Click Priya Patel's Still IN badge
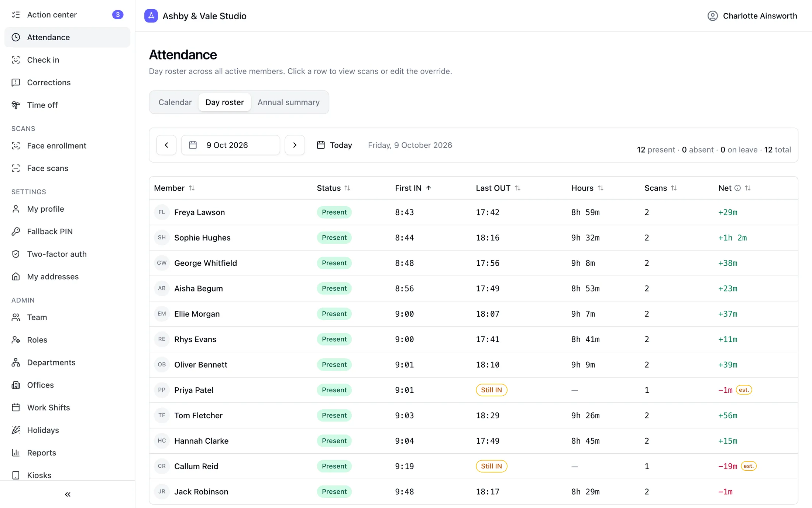Viewport: 812px width, 508px height. click(491, 390)
